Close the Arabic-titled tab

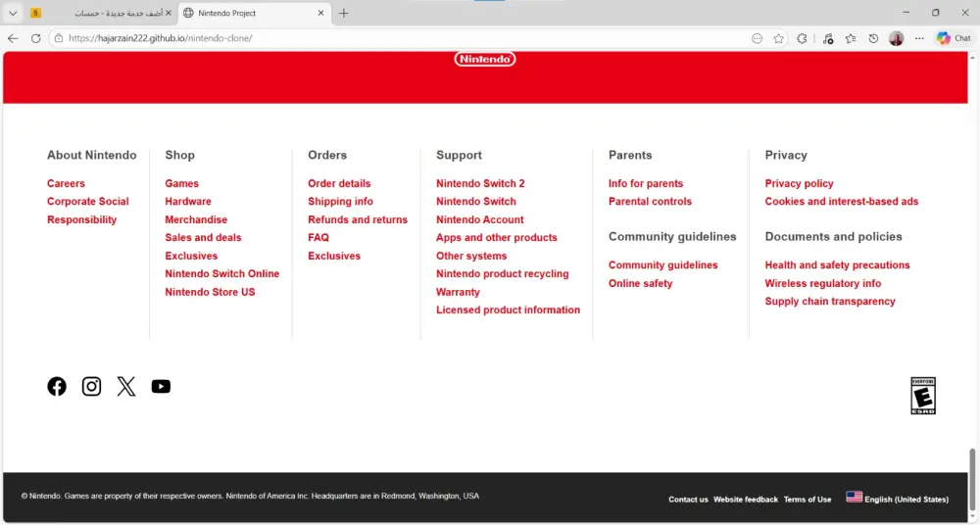(169, 13)
